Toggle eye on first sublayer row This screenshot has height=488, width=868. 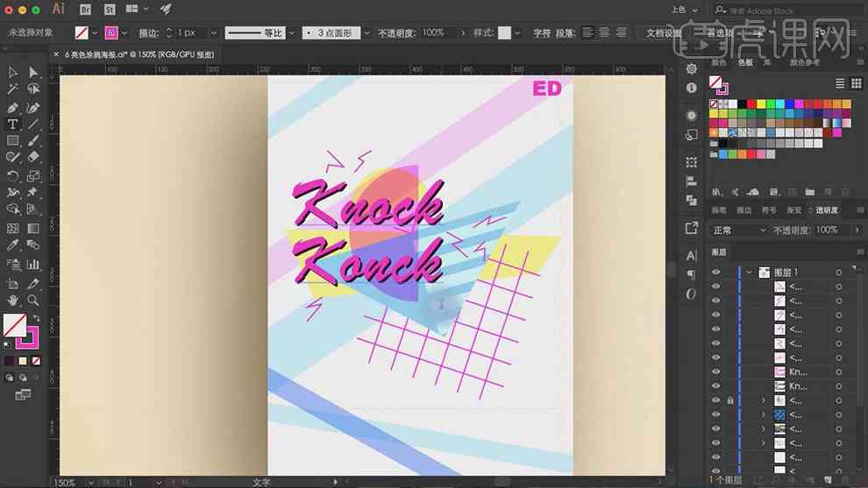[715, 286]
